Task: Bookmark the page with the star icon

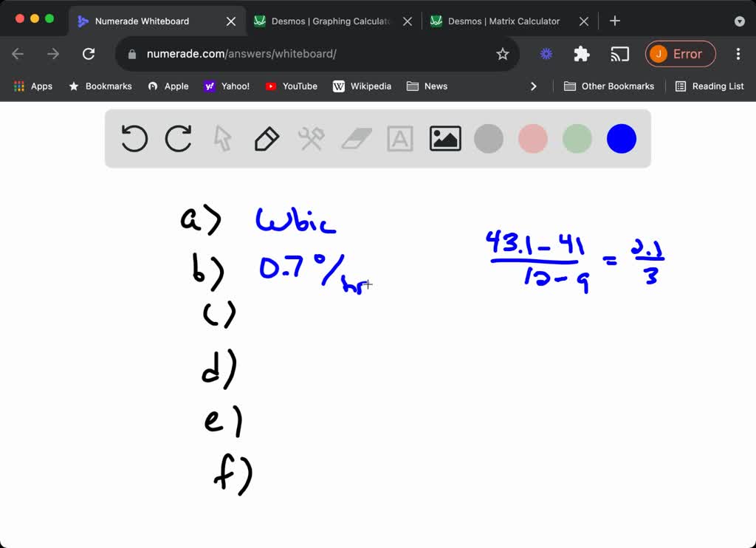Action: click(503, 54)
